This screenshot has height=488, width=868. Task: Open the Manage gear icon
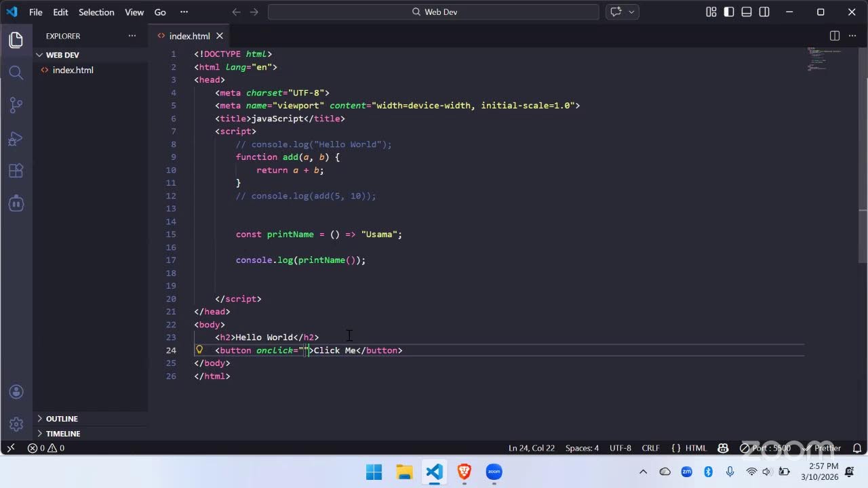(x=16, y=424)
